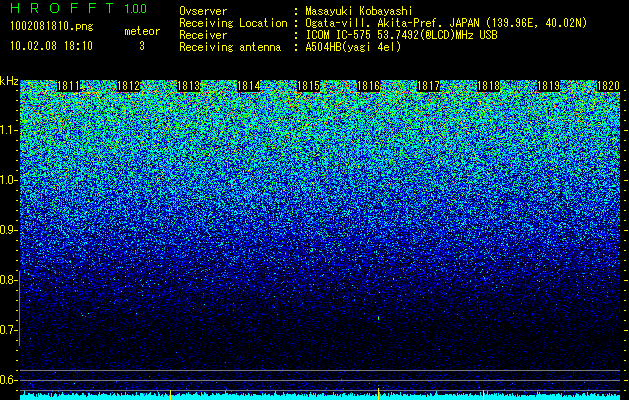Click the 0.8 frequency axis label
Image resolution: width=629 pixels, height=400 pixels.
point(8,280)
